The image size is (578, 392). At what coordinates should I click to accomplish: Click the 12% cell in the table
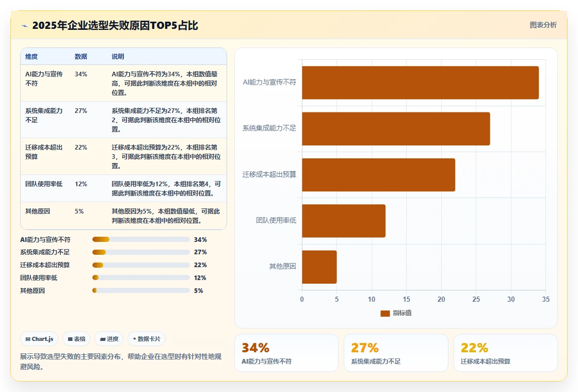(x=81, y=184)
